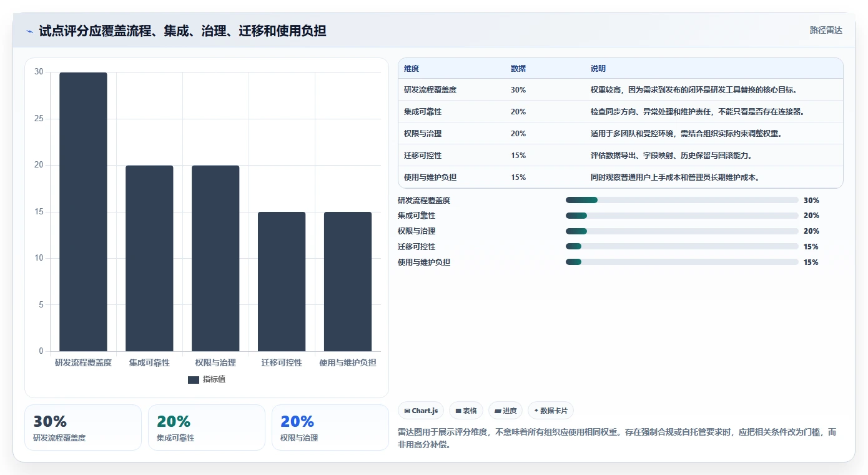The image size is (868, 475).
Task: Click the 使用与维护负担 bar in the chart
Action: tap(348, 282)
